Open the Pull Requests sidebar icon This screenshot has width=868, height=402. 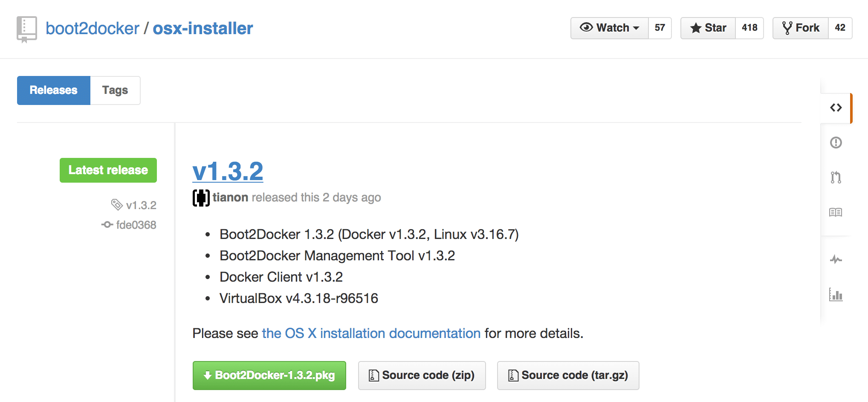(836, 177)
